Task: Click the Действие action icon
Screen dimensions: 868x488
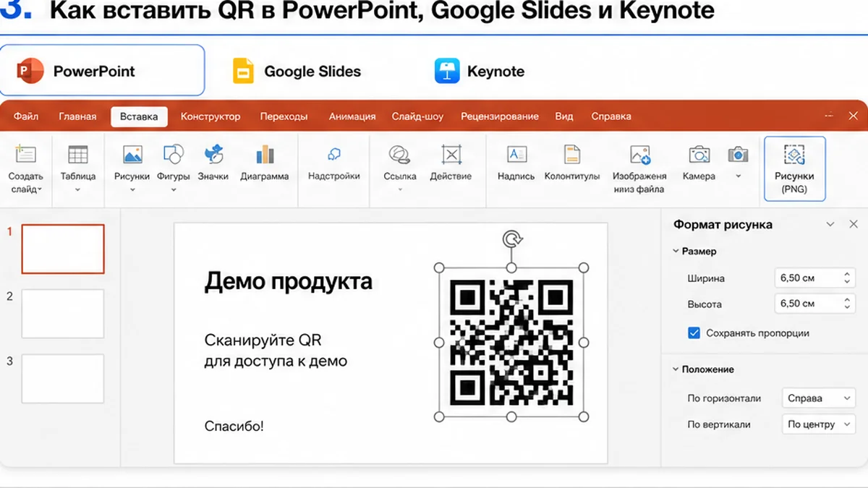Action: click(x=451, y=154)
